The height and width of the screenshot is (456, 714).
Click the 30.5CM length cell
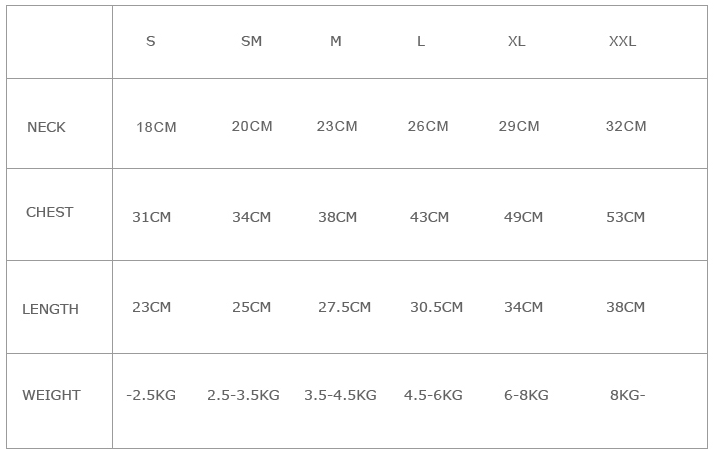436,307
